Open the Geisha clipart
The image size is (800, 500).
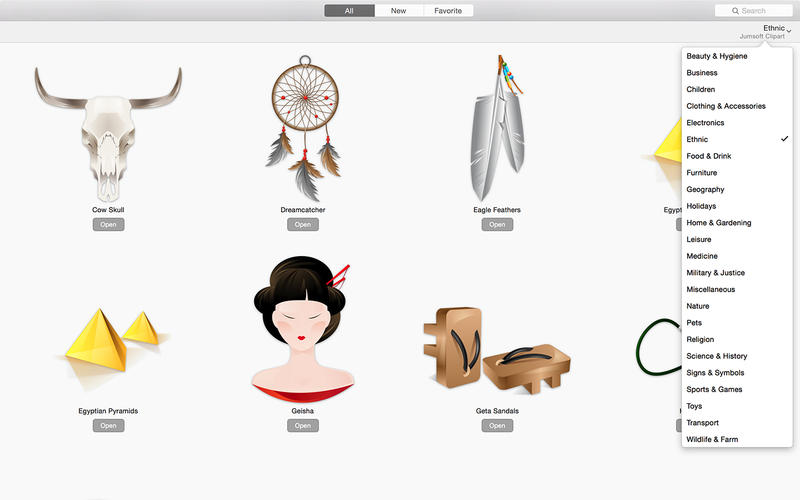point(303,426)
